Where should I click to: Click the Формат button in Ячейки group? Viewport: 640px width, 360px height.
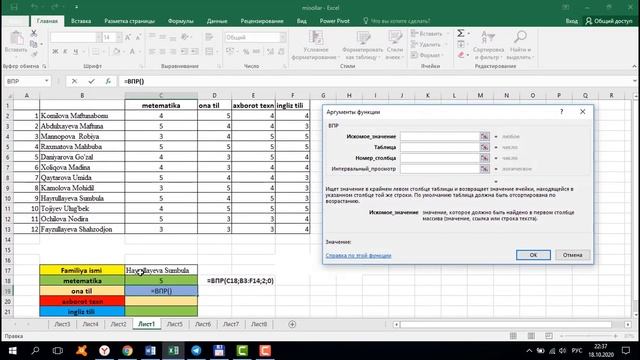(x=427, y=55)
